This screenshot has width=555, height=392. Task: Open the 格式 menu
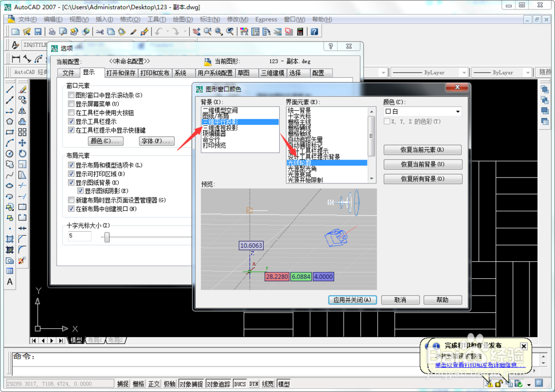[130, 19]
